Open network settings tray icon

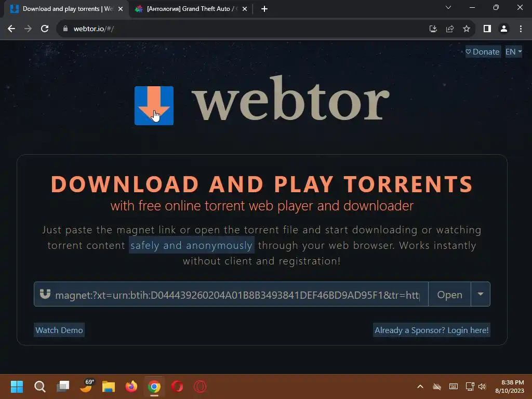pyautogui.click(x=470, y=387)
